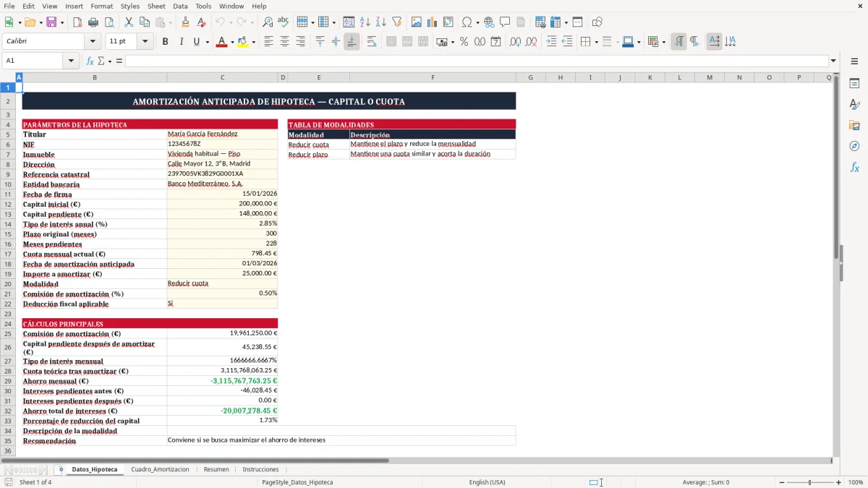Click the zoom slider handle
Screen dimensions: 868x488
(x=810, y=482)
